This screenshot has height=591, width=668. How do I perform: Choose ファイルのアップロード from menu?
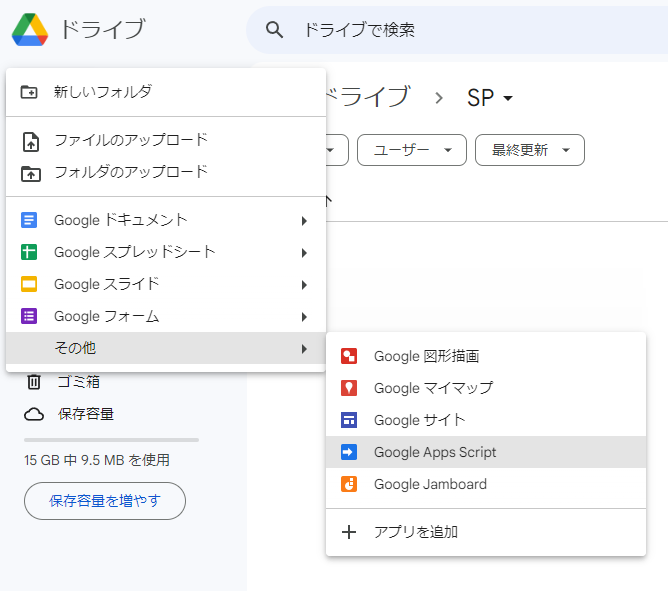click(x=131, y=140)
